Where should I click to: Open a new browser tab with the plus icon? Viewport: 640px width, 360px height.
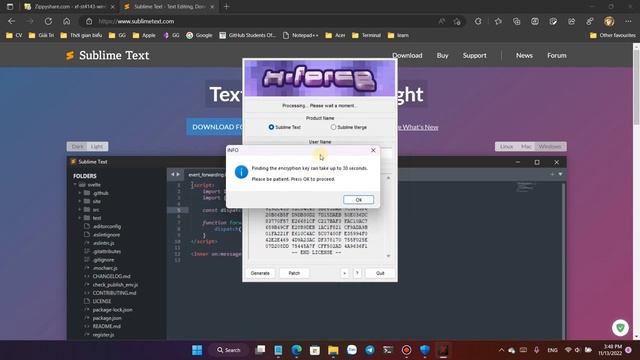point(227,7)
